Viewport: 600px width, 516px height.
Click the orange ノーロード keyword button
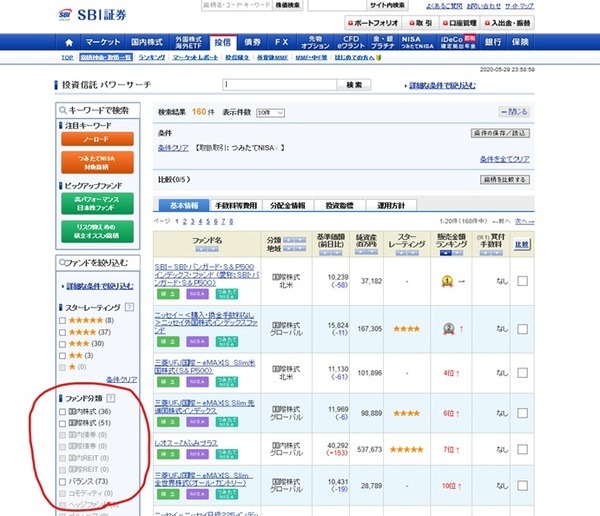pos(97,139)
